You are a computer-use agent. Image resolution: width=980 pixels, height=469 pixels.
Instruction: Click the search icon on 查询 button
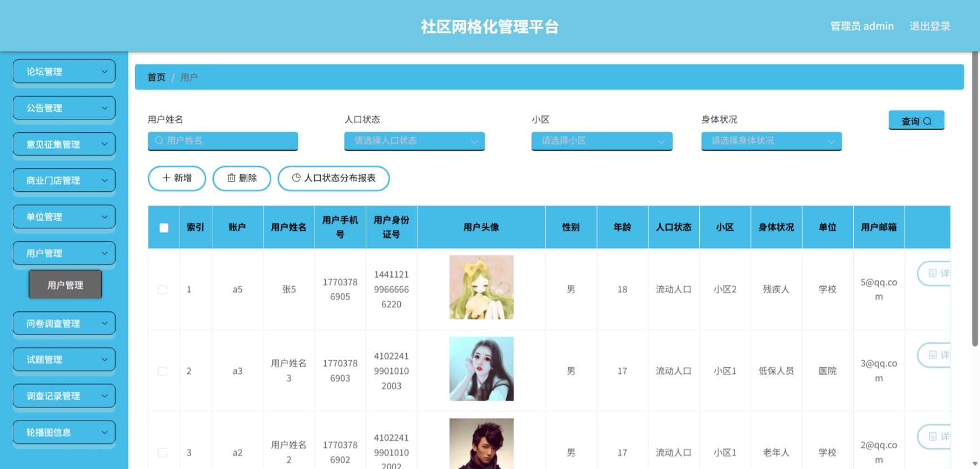click(927, 121)
